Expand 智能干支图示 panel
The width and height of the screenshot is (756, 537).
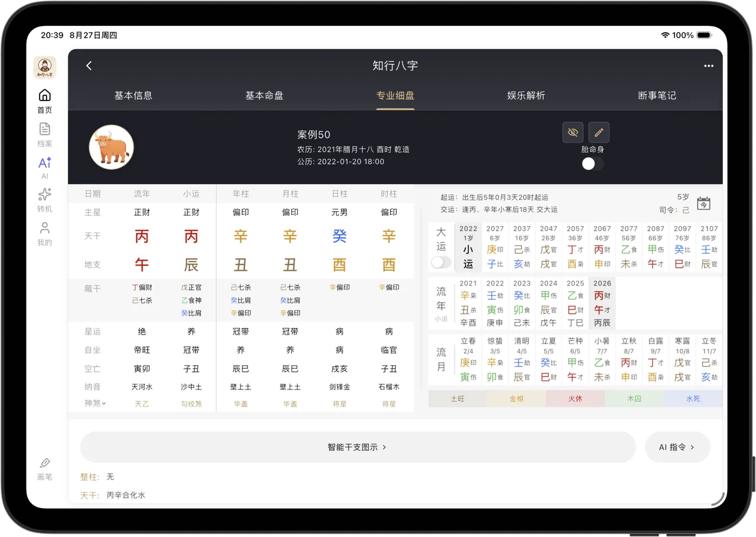(x=358, y=447)
